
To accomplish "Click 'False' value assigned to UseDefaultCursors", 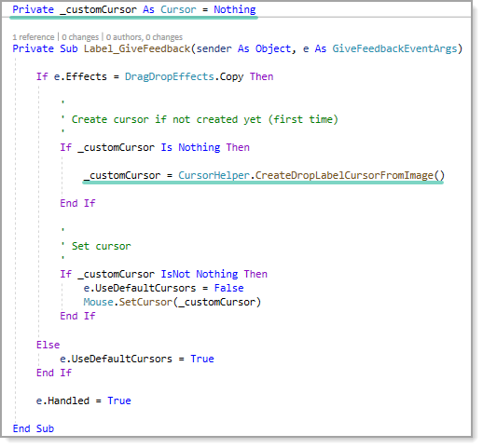I will click(228, 288).
